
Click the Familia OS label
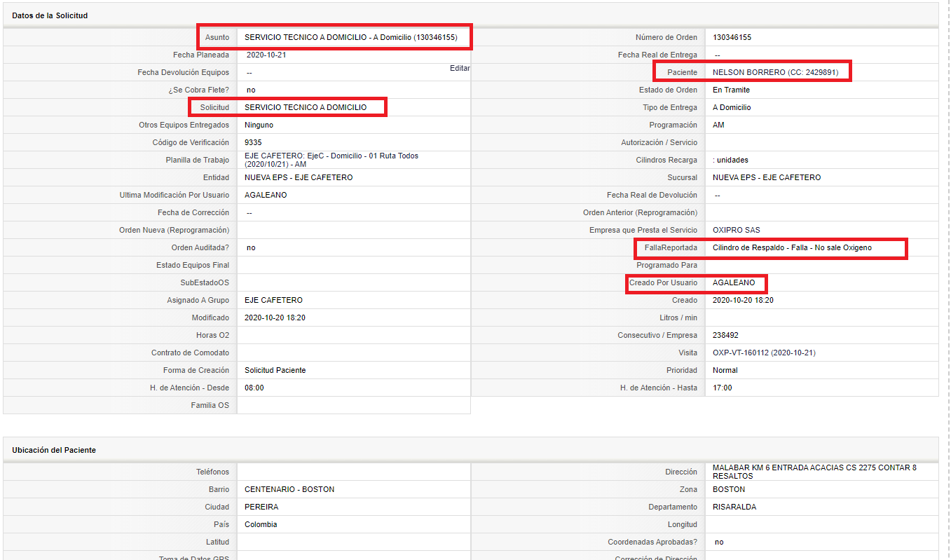210,405
